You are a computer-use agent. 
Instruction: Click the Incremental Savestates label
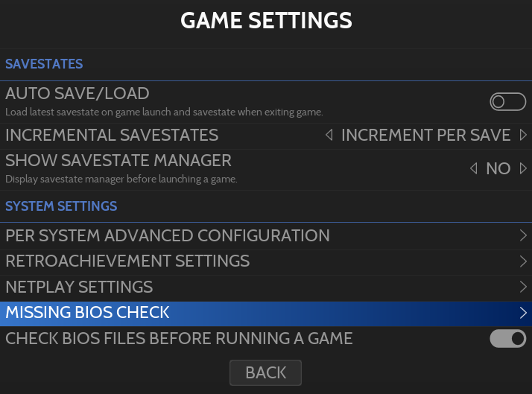coord(112,136)
